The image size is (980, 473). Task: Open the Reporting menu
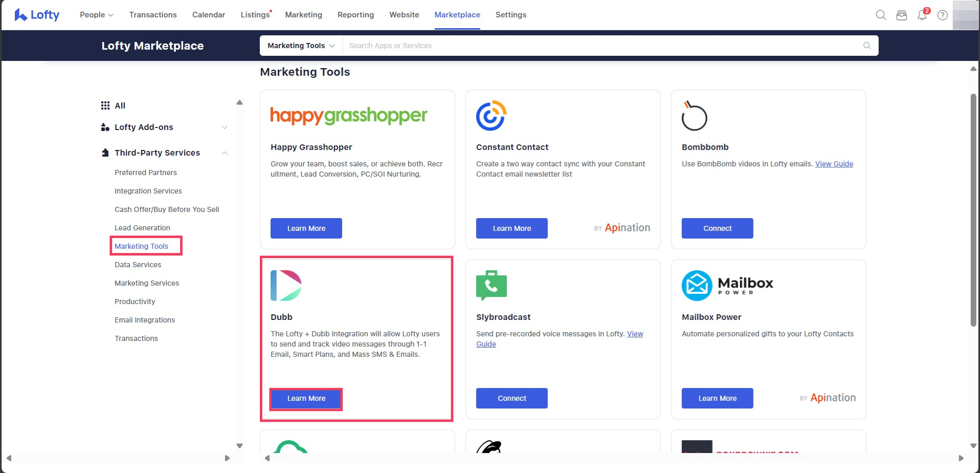coord(355,15)
